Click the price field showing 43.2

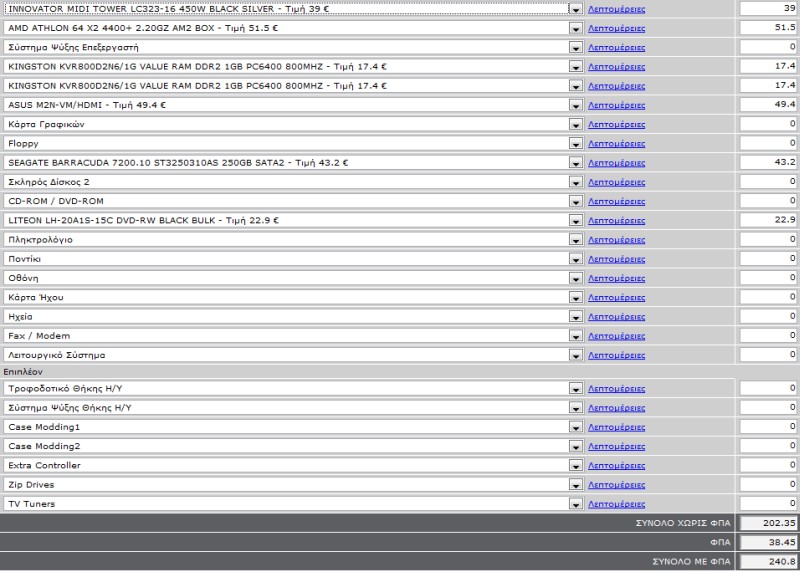tap(768, 162)
